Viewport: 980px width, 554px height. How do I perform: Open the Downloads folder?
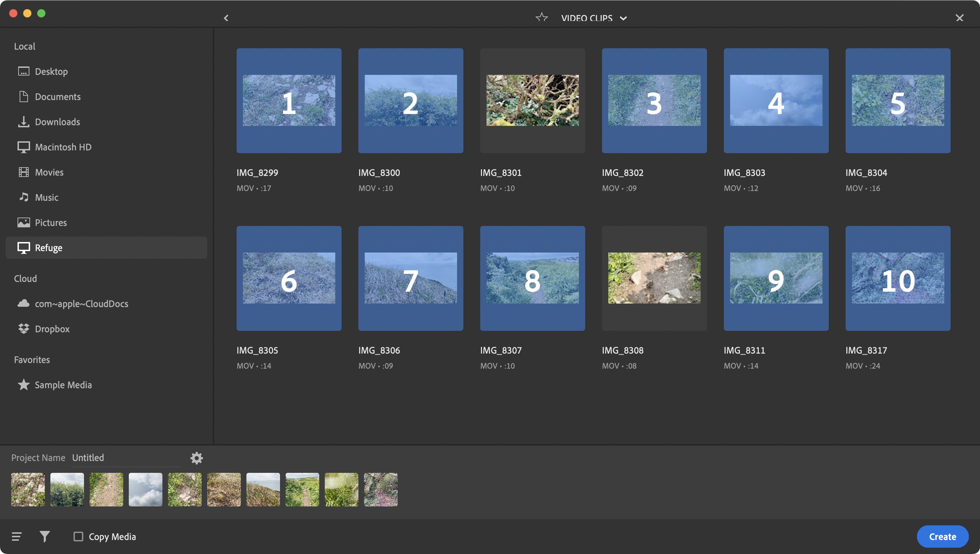[x=106, y=122]
